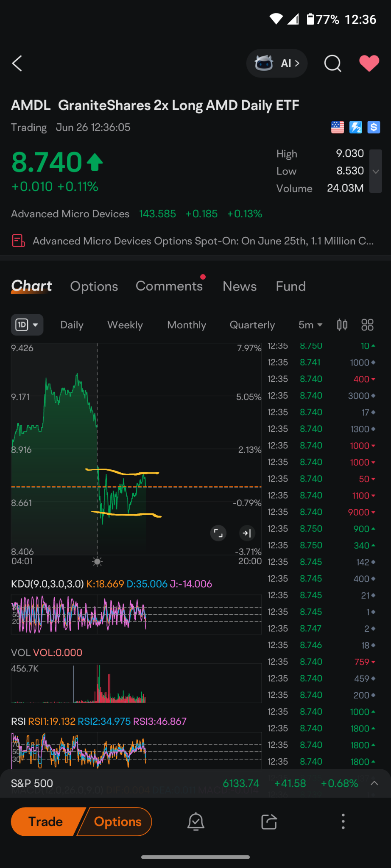The image size is (391, 868).
Task: Open the AI assistant button
Action: (x=277, y=64)
